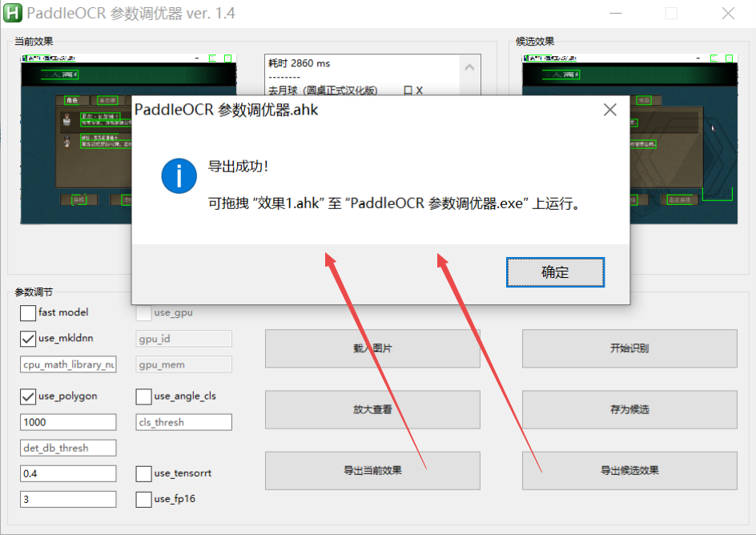756x535 pixels.
Task: Click the 导出当前效果 button
Action: [372, 471]
